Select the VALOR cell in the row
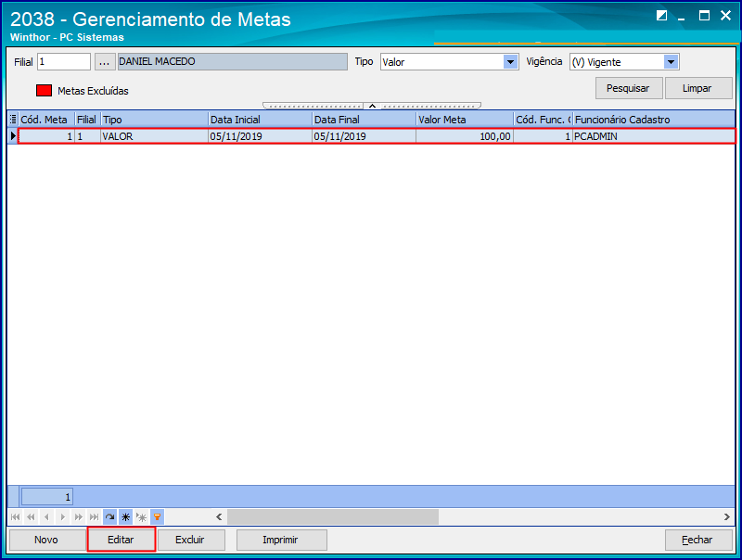 (154, 136)
